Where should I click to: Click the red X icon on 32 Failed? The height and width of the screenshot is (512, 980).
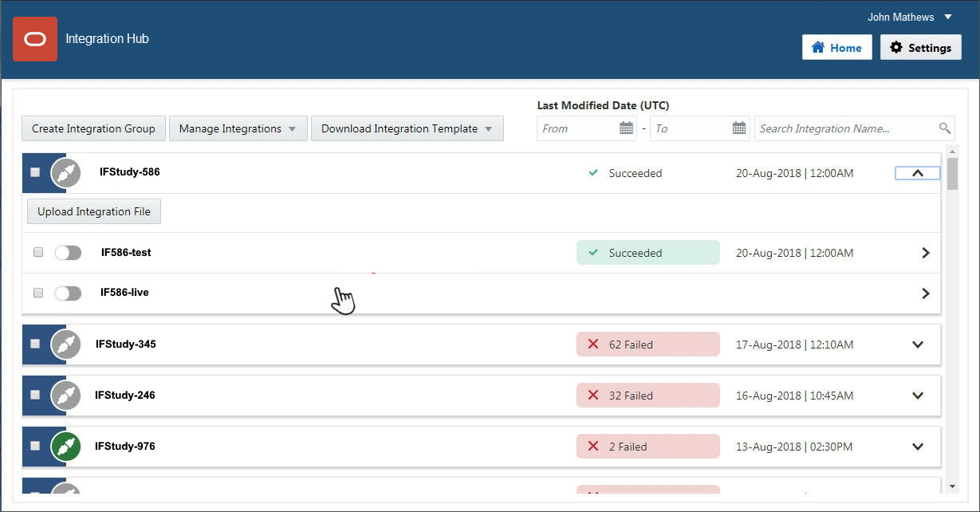click(x=592, y=396)
